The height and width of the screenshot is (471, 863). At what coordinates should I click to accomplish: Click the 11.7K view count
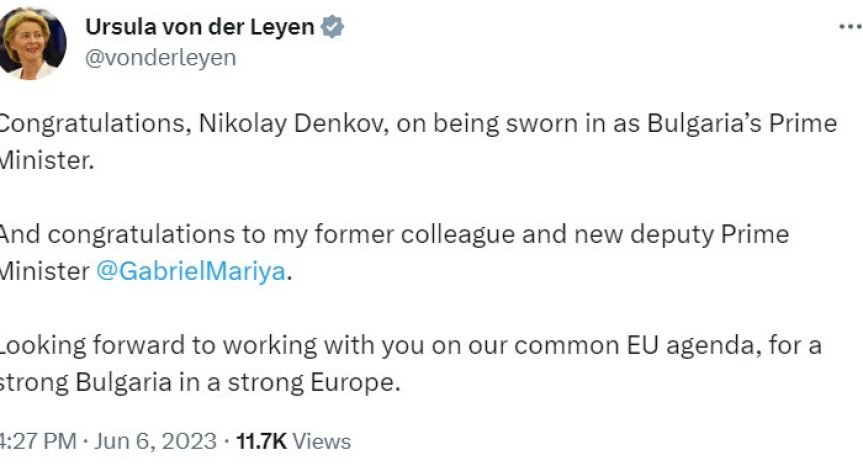pyautogui.click(x=262, y=440)
